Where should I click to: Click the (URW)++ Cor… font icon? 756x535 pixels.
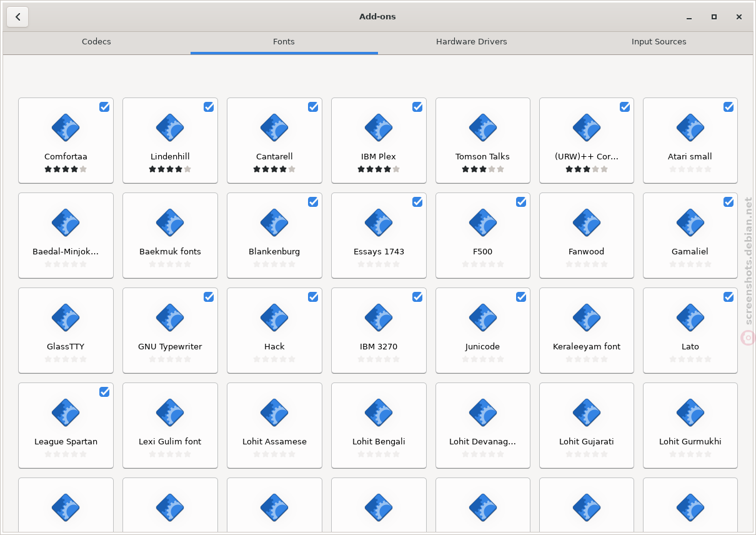587,128
